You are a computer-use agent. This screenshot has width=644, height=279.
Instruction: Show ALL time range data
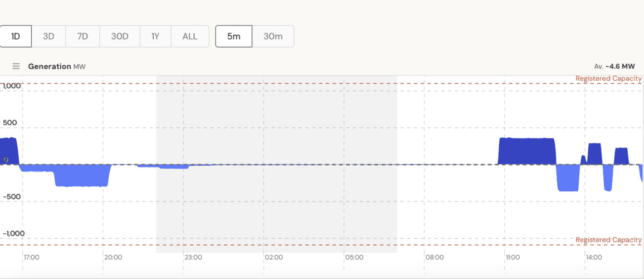[x=190, y=36]
